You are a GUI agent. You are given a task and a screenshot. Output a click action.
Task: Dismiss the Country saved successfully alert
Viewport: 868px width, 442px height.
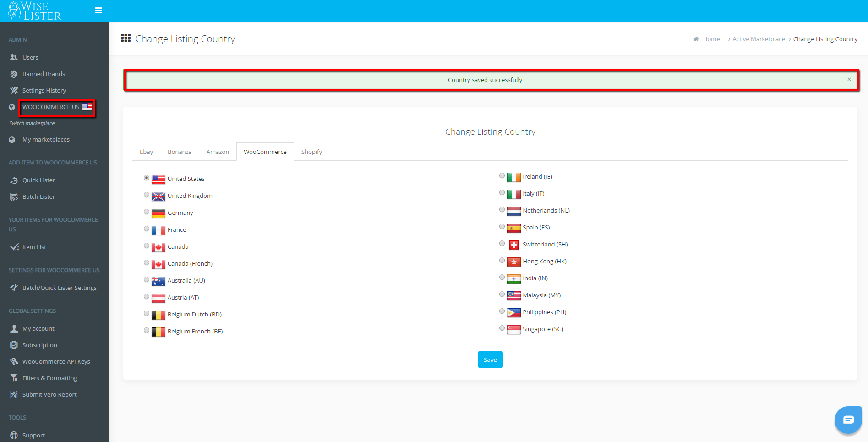pyautogui.click(x=849, y=79)
